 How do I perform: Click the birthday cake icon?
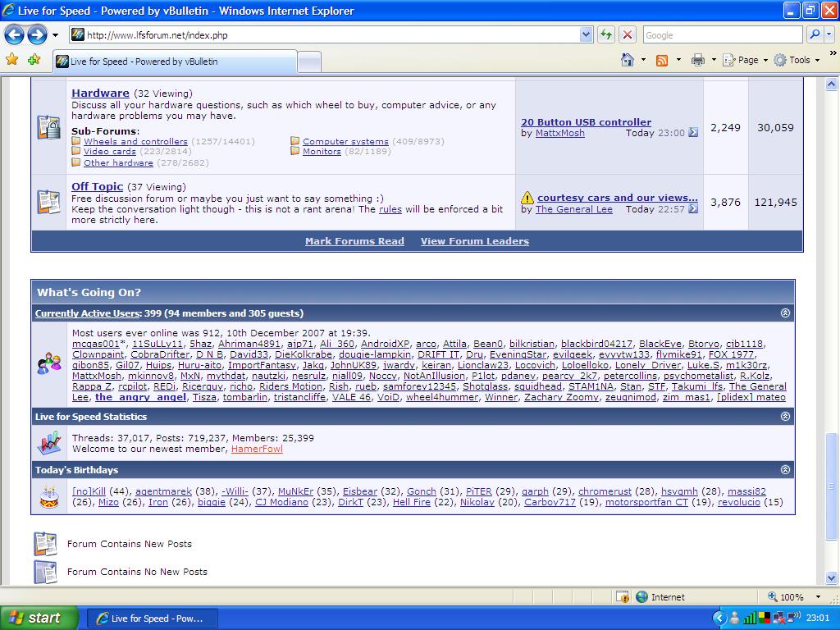(x=49, y=496)
